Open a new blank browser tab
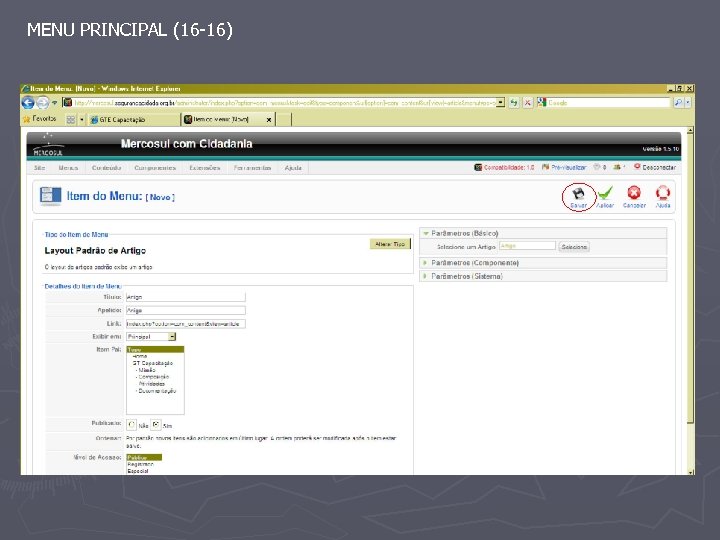Screen dimensions: 720x540 [x=283, y=119]
